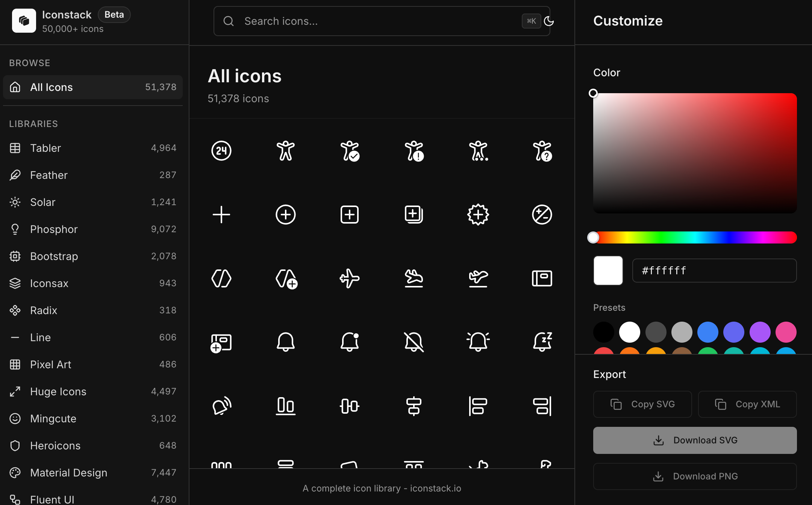Click the bell snooze Zz icon
This screenshot has width=812, height=505.
pyautogui.click(x=542, y=342)
